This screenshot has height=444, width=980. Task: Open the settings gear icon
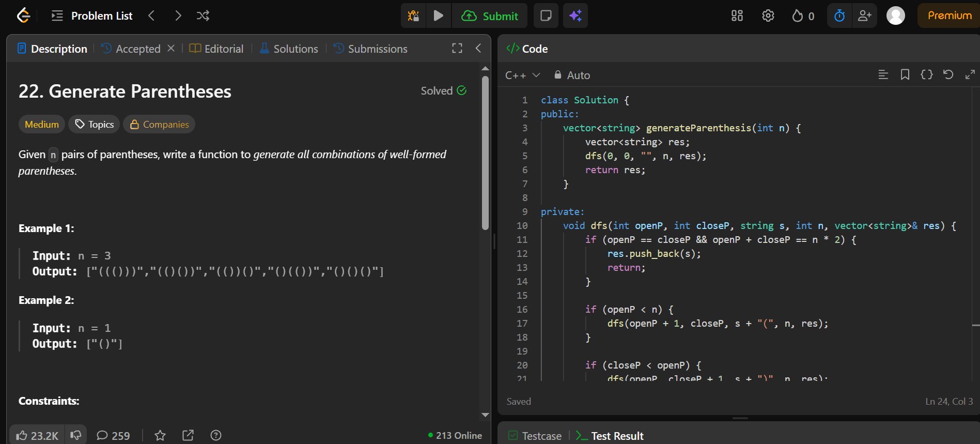pyautogui.click(x=768, y=16)
